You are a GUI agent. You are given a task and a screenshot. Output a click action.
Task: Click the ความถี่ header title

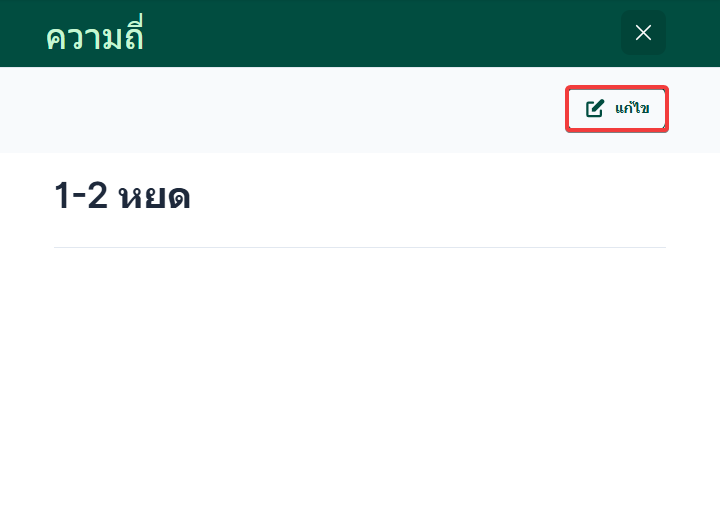[x=96, y=36]
